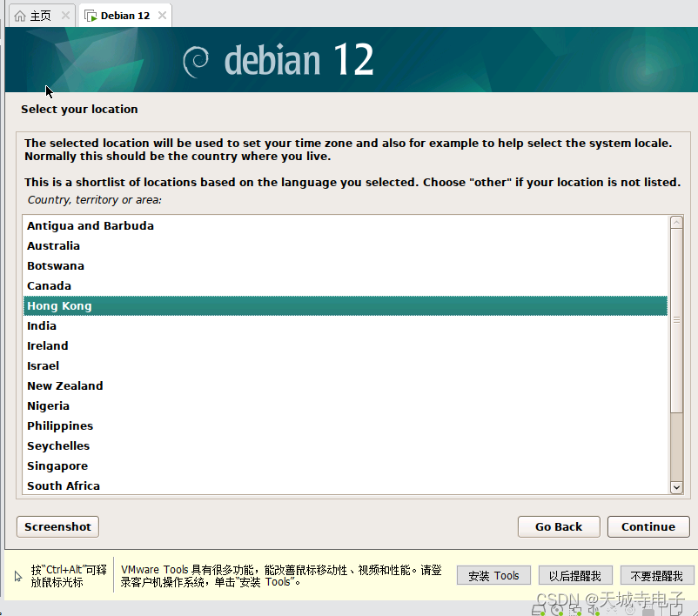Image resolution: width=698 pixels, height=616 pixels.
Task: Click the Go Back button
Action: (x=558, y=526)
